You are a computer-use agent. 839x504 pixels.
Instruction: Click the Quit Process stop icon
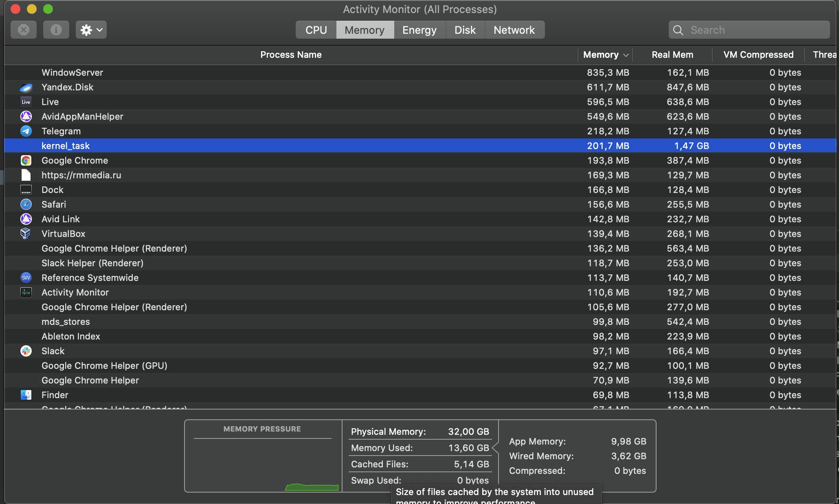pos(24,30)
